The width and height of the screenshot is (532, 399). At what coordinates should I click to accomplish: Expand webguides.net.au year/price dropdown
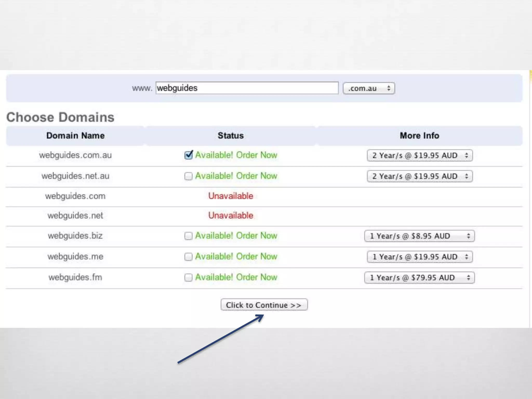tap(420, 176)
